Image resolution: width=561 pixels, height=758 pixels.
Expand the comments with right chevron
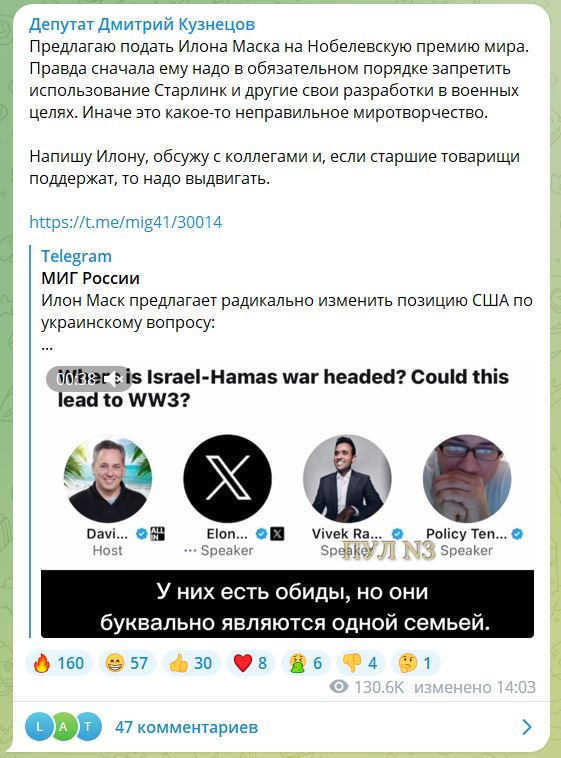pyautogui.click(x=527, y=727)
